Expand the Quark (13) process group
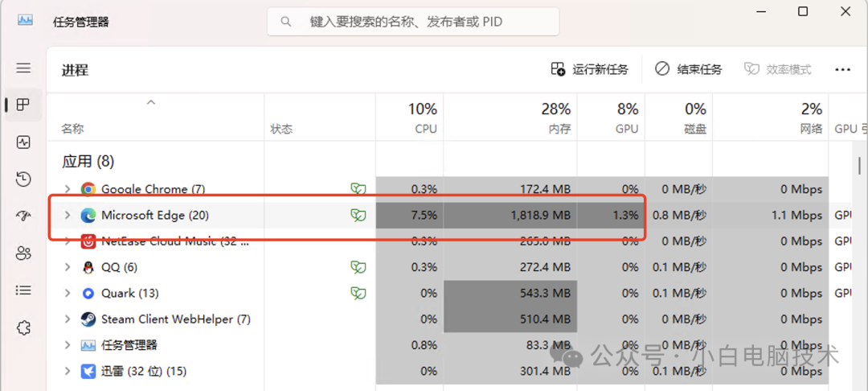Image resolution: width=868 pixels, height=391 pixels. (x=67, y=293)
